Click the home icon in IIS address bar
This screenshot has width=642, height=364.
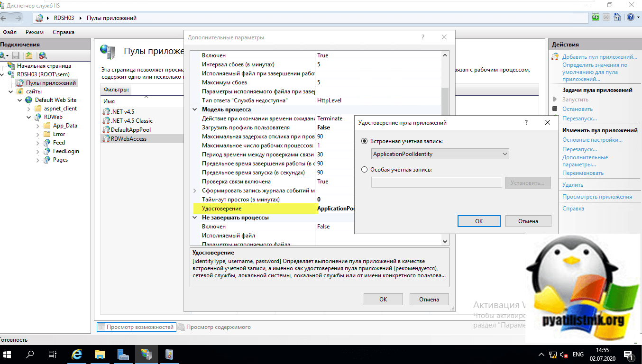[617, 18]
